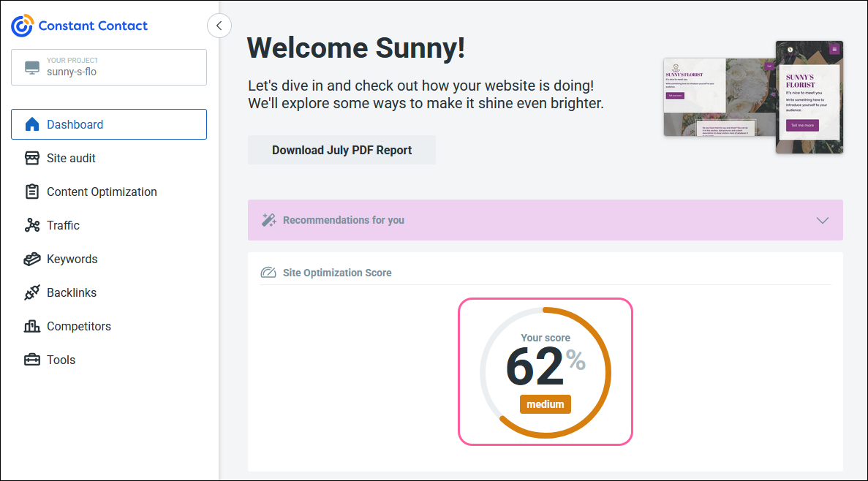Viewport: 868px width, 481px height.
Task: Click the "Your score" label
Action: pos(546,338)
